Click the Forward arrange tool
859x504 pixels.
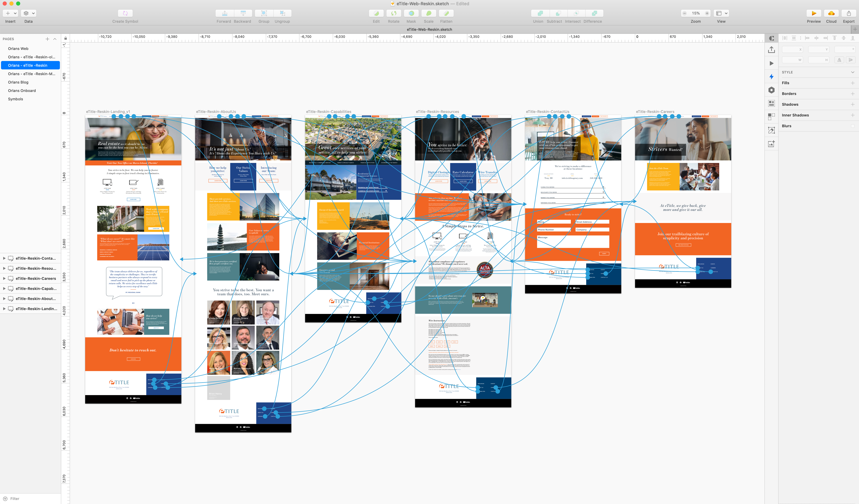click(225, 13)
